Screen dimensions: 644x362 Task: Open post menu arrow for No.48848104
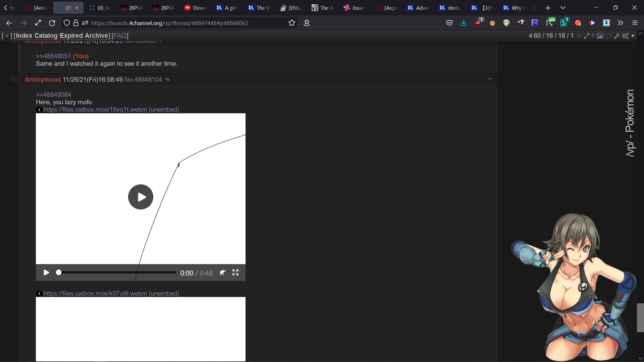(490, 79)
